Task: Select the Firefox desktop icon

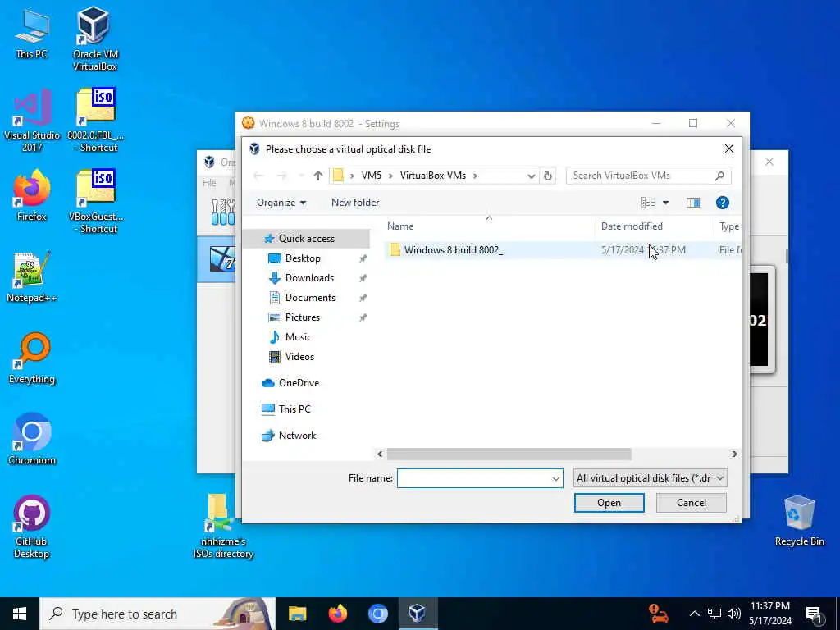Action: (x=32, y=195)
